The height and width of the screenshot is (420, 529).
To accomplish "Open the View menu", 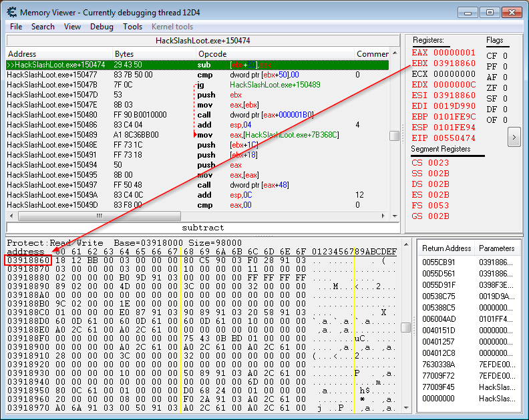I will (x=72, y=27).
